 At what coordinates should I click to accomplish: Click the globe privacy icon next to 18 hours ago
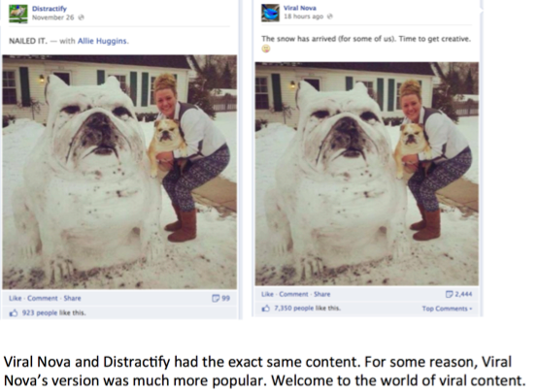coord(329,16)
